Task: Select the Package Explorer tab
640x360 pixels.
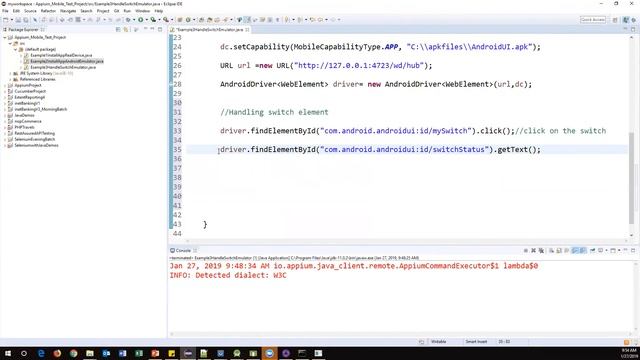Action: [23, 29]
